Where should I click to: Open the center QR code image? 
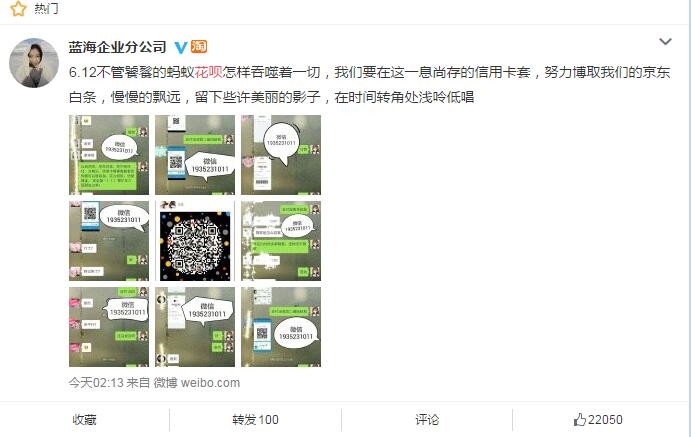pos(195,241)
